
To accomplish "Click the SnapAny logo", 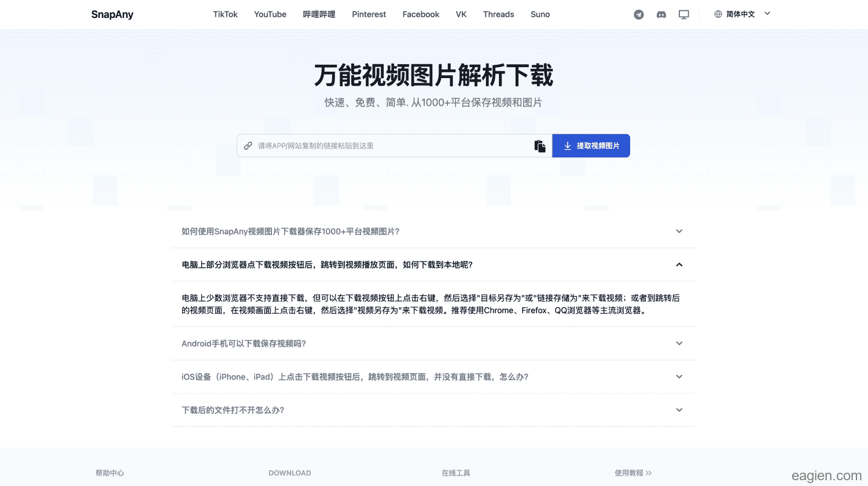I will point(112,14).
